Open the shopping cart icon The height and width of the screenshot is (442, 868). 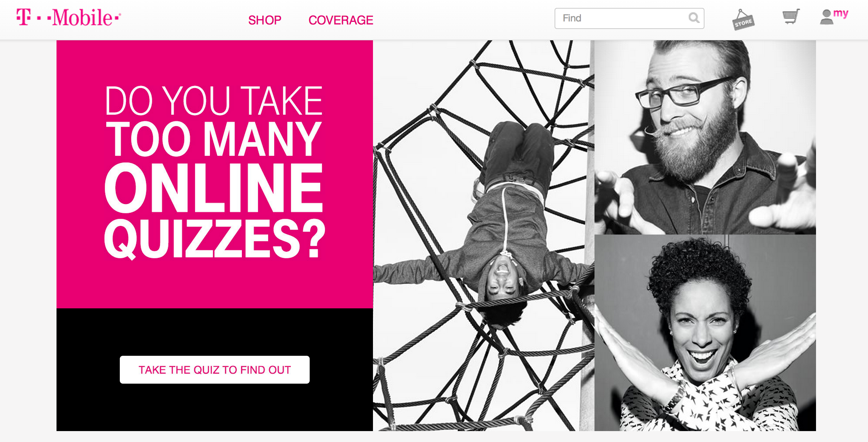(791, 17)
